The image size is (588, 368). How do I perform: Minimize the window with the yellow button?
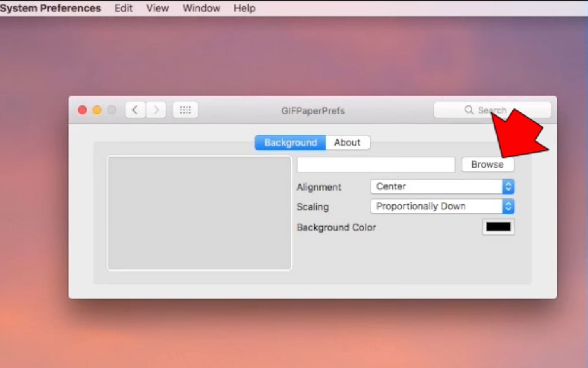[97, 110]
